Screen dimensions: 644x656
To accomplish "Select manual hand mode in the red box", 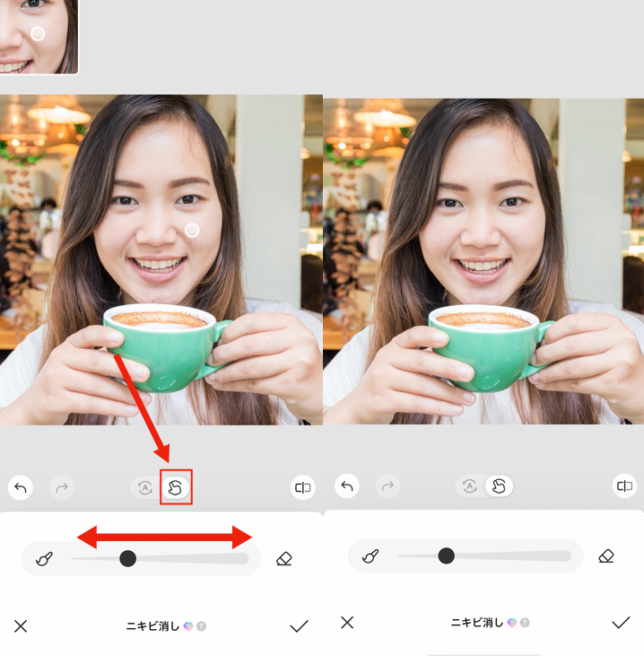I will coord(176,487).
